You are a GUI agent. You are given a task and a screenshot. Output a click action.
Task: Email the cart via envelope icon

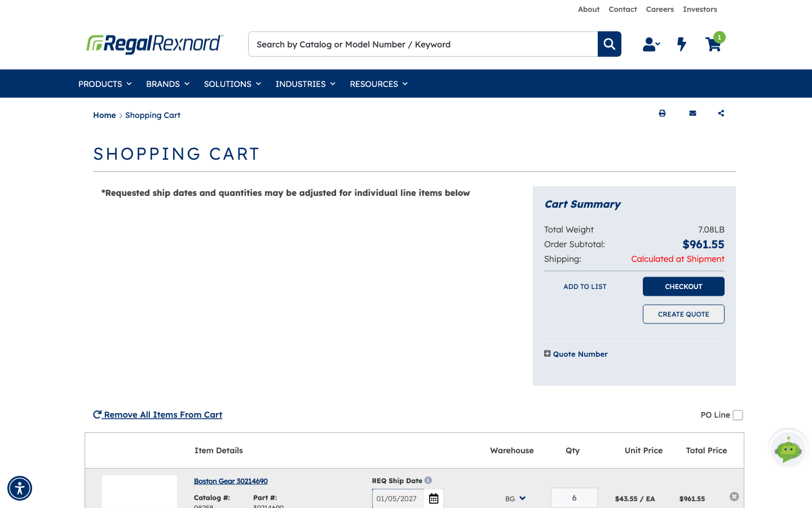(692, 113)
